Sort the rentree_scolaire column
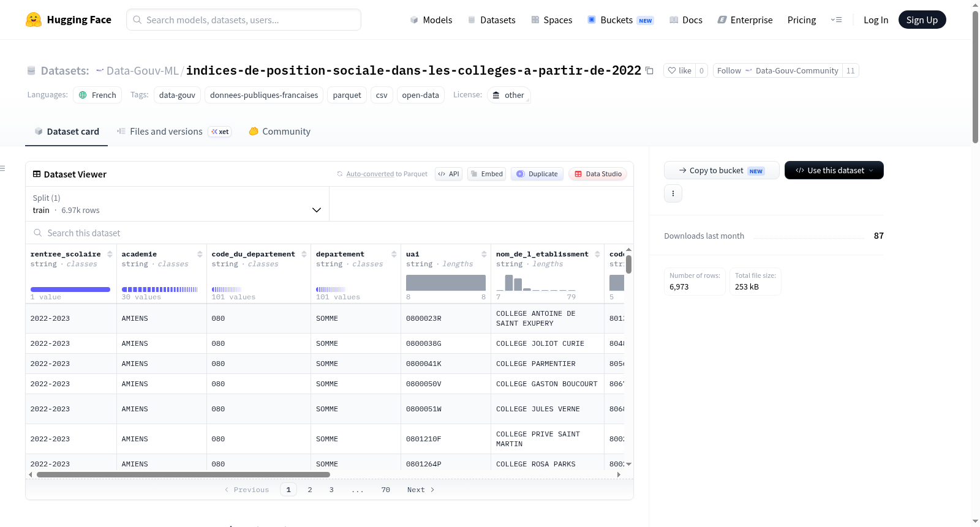 pos(110,254)
